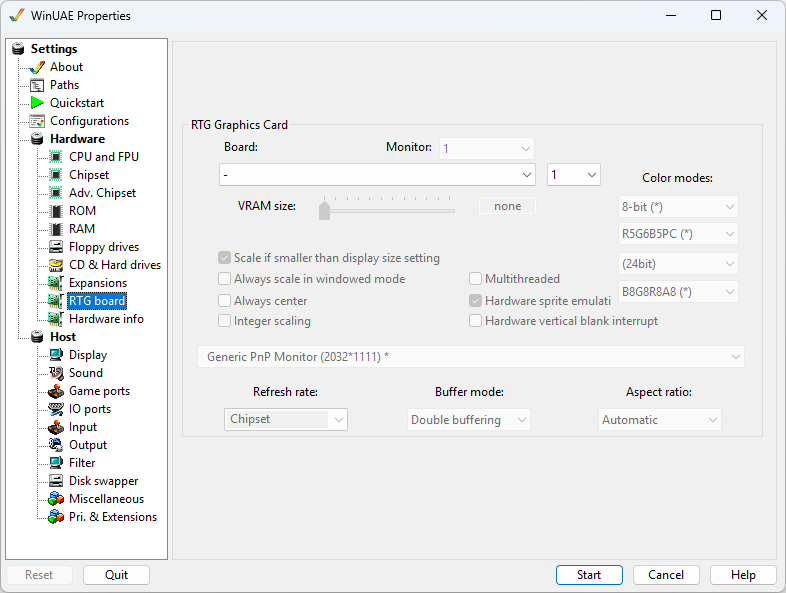Click the Sound speaker icon
This screenshot has width=786, height=593.
56,373
